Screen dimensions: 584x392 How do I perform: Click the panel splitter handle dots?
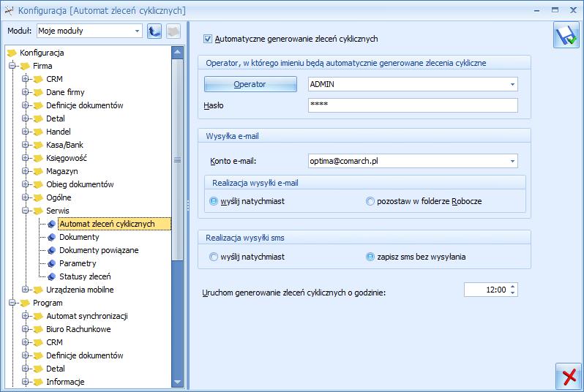[188, 205]
